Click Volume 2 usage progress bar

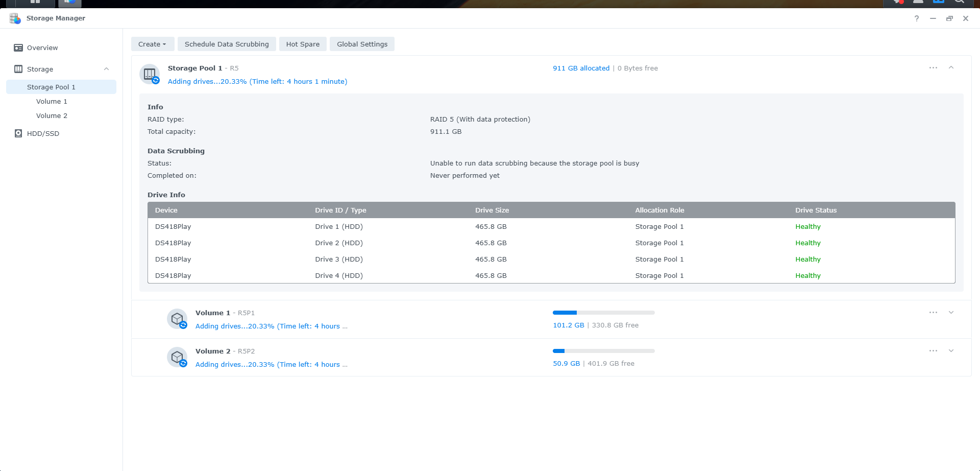(x=603, y=350)
